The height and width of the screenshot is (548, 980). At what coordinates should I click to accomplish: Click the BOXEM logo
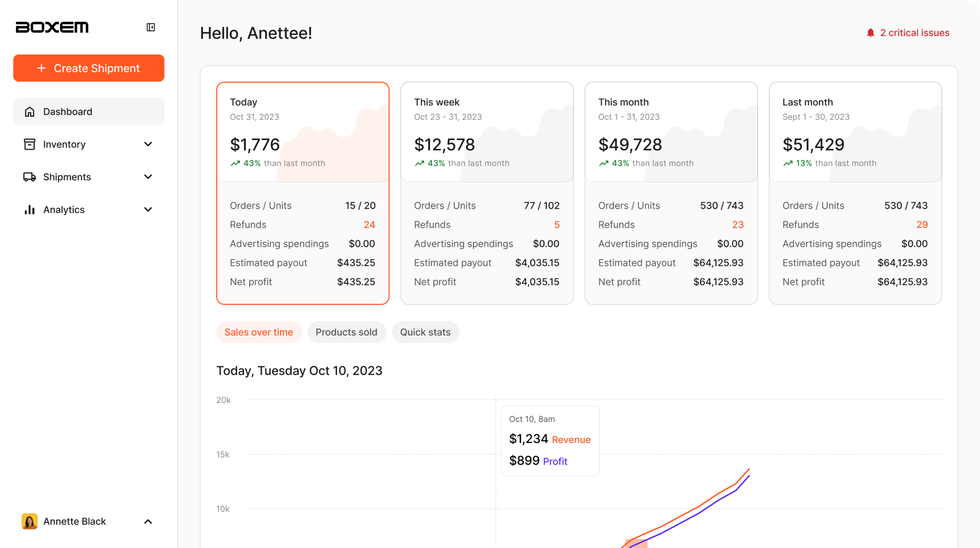pyautogui.click(x=52, y=27)
